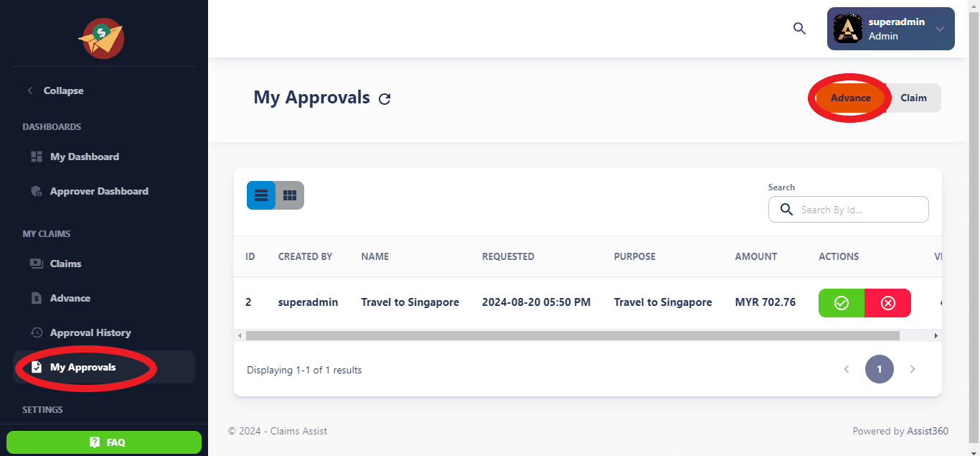Viewport: 980px width, 456px height.
Task: Open the search magnifier in top bar
Action: click(x=799, y=29)
